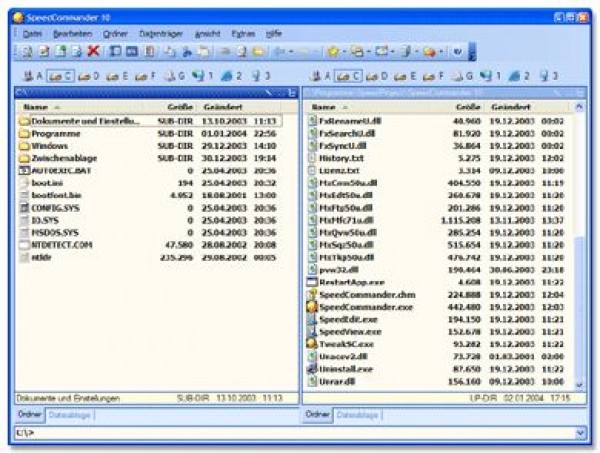Click the SpeedCommander.chm help file icon
This screenshot has width=600, height=453.
[x=312, y=295]
